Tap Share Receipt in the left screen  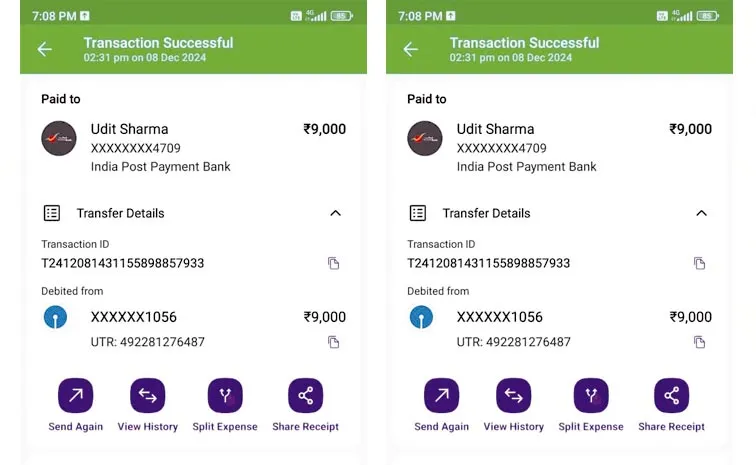305,396
